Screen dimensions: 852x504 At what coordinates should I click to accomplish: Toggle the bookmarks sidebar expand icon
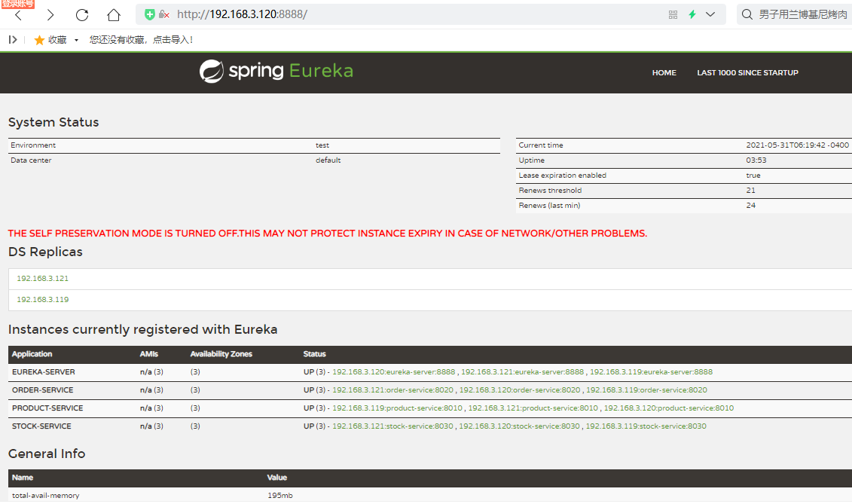click(13, 40)
